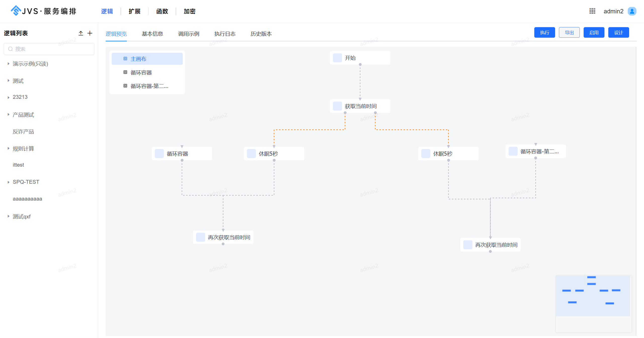
Task: Select the 产品测试 label in tree
Action: (x=23, y=115)
